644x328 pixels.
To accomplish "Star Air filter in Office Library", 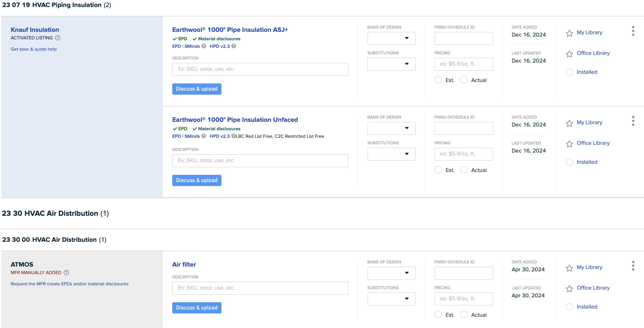I will (x=569, y=288).
